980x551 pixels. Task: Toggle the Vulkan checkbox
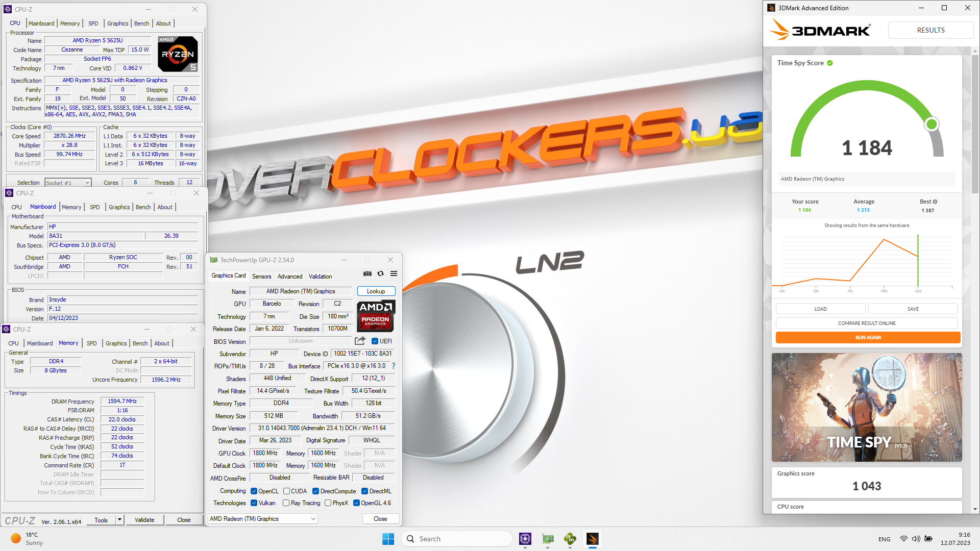pyautogui.click(x=254, y=503)
